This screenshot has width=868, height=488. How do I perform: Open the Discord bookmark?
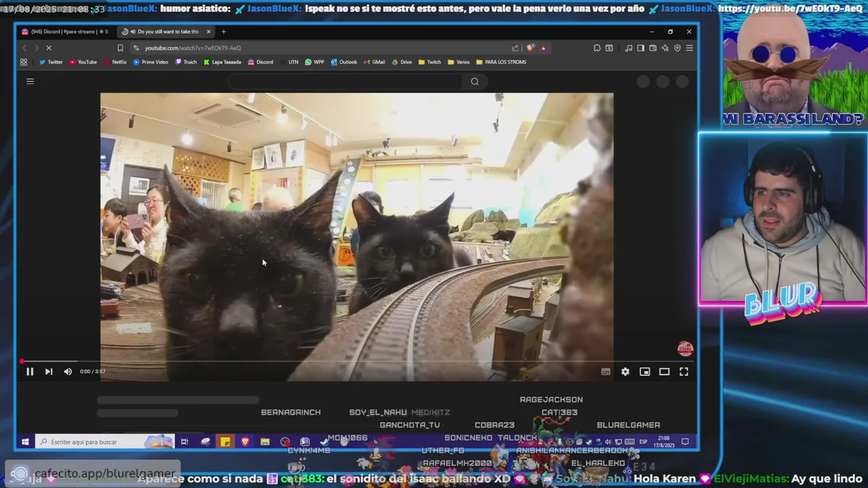[260, 62]
